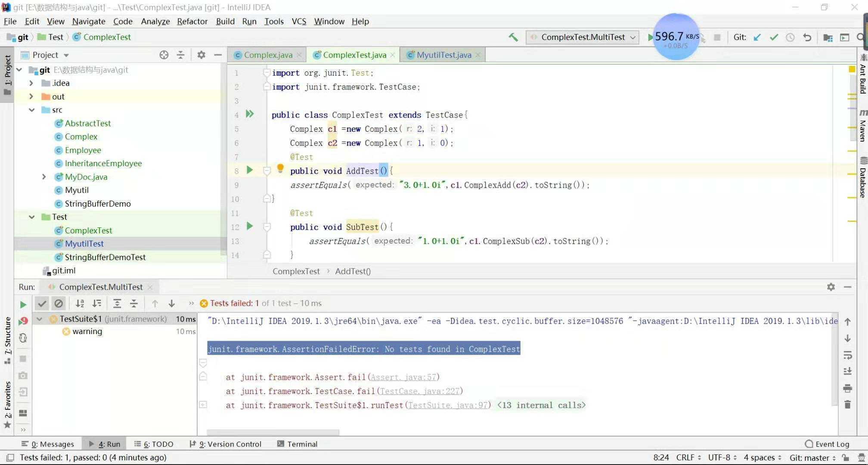Screen dimensions: 868x465
Task: Click the locate/scroll from source target icon
Action: 164,55
